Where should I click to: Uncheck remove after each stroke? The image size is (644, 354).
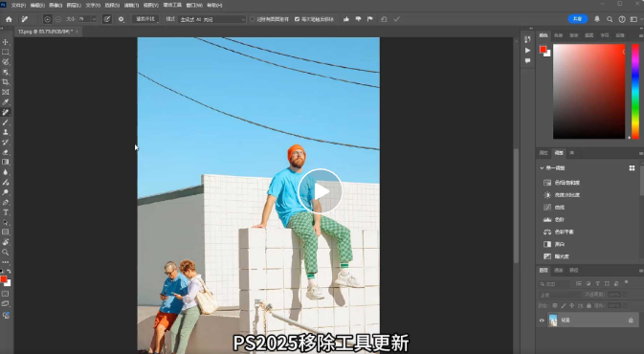coord(297,19)
